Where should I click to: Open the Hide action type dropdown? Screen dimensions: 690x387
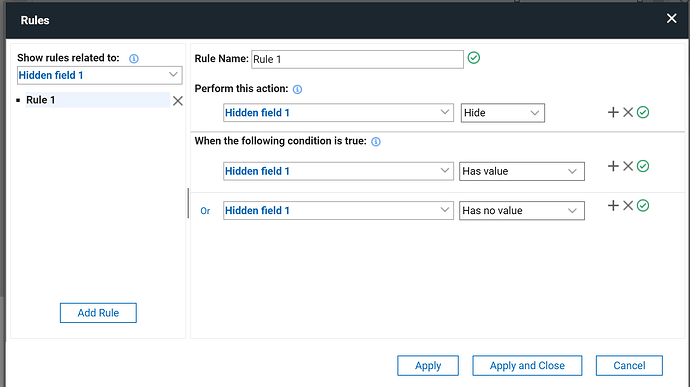tap(503, 113)
